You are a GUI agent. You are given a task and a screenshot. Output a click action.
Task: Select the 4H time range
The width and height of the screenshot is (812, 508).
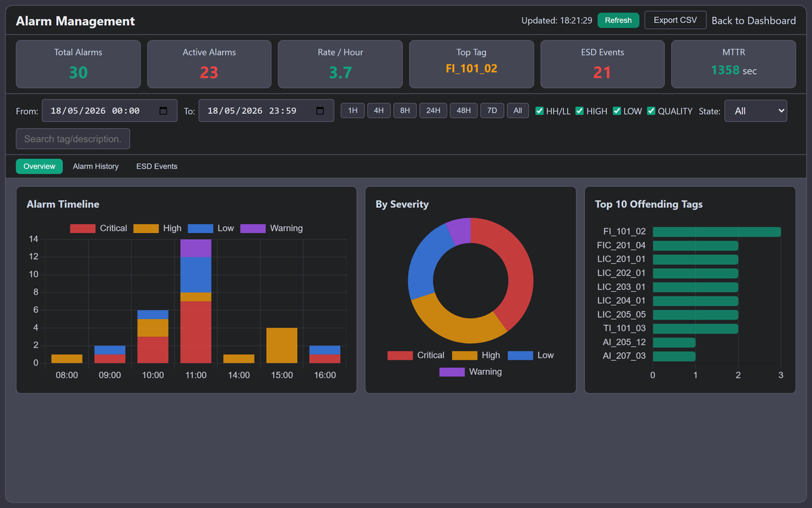point(379,110)
